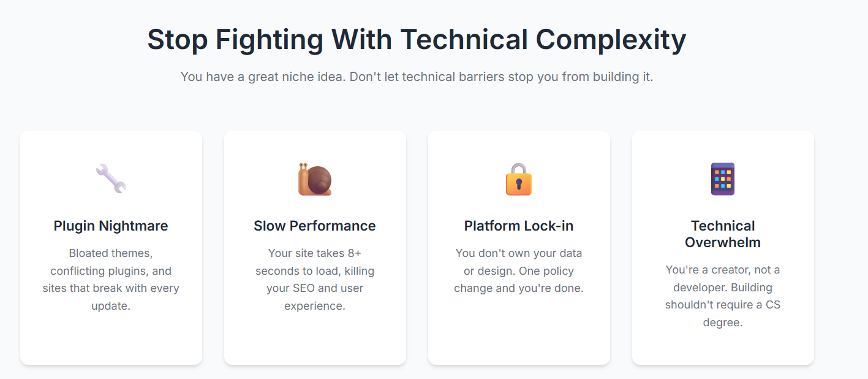Click the wrench icon
Image resolution: width=868 pixels, height=379 pixels.
coord(111,178)
